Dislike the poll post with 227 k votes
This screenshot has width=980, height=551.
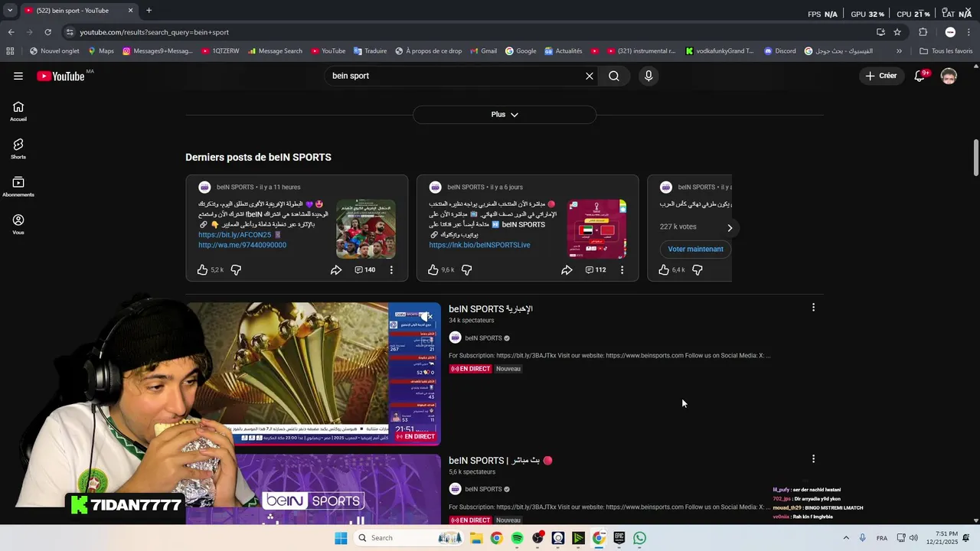pos(697,269)
